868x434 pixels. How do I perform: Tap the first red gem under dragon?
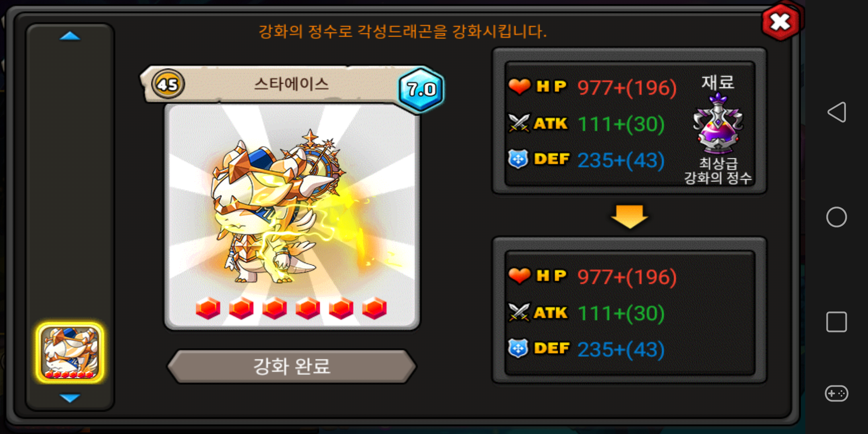point(208,308)
